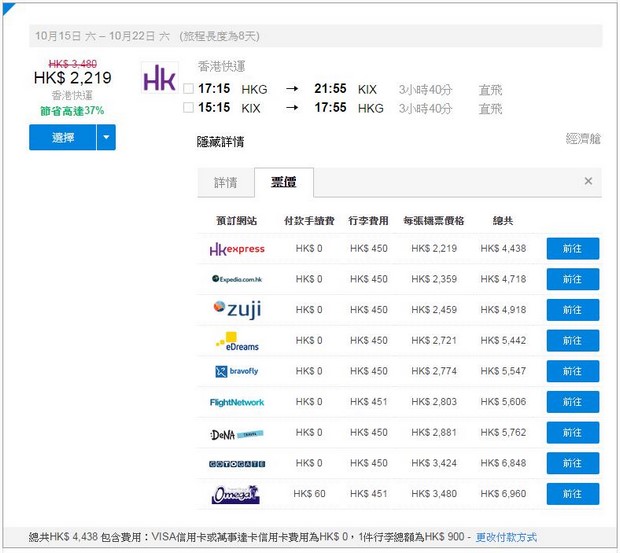Click the struck-through HK$ 3,480 price
The height and width of the screenshot is (553, 620).
click(x=72, y=64)
